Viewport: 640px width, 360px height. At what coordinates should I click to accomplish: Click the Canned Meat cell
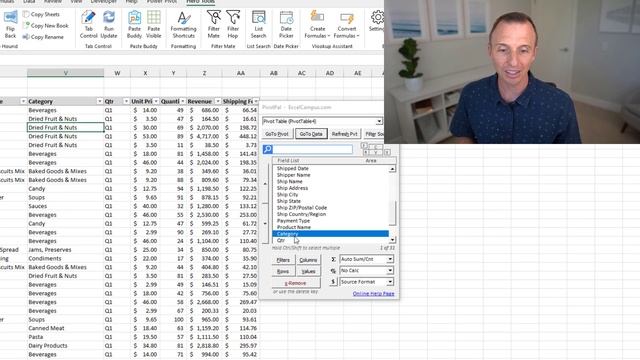click(x=65, y=328)
